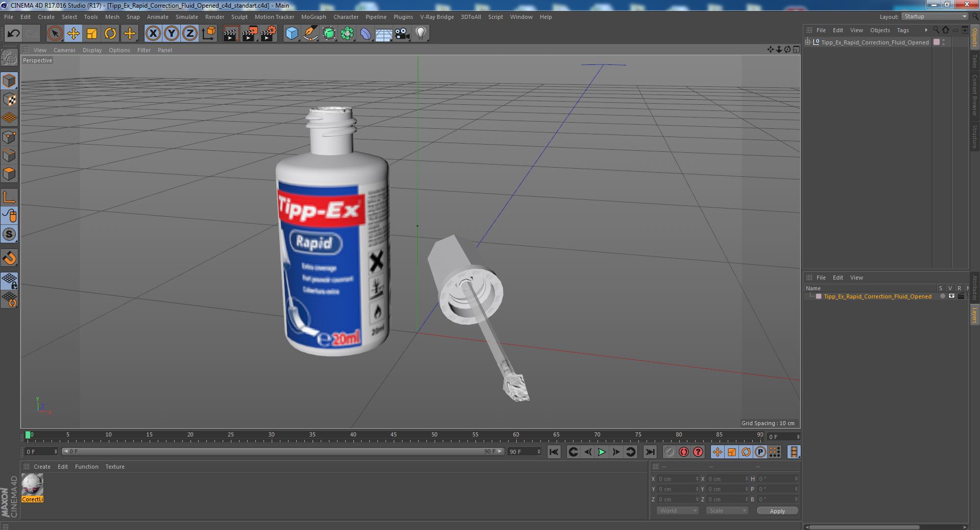Click the timeline preview range slider
Image resolution: width=980 pixels, height=530 pixels.
click(283, 451)
